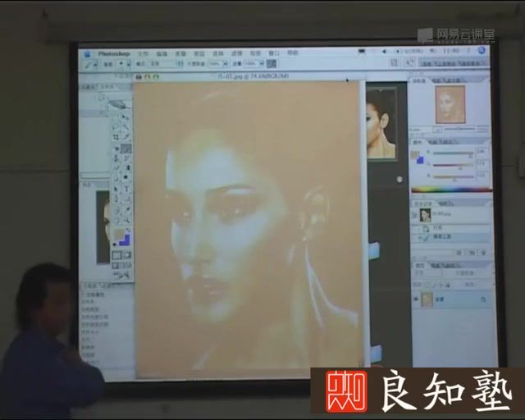Hide the background layer eye icon

click(416, 299)
